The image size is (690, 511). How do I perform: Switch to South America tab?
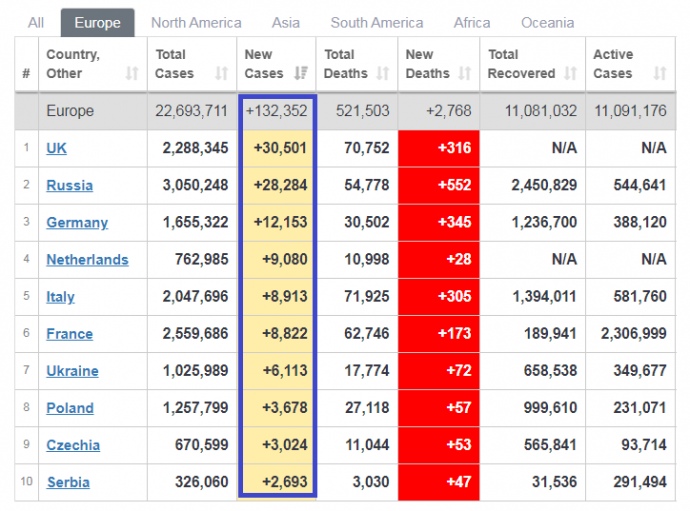point(377,22)
